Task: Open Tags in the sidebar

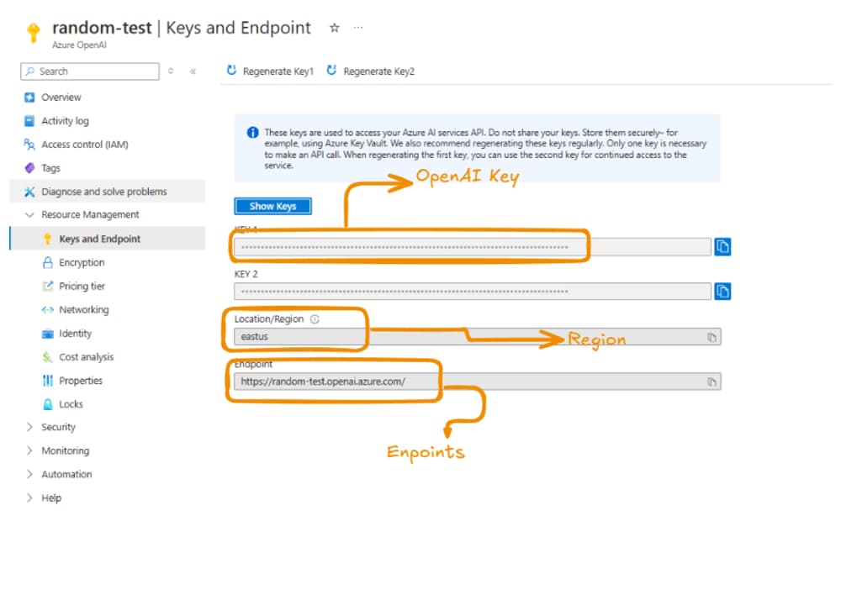Action: [51, 168]
